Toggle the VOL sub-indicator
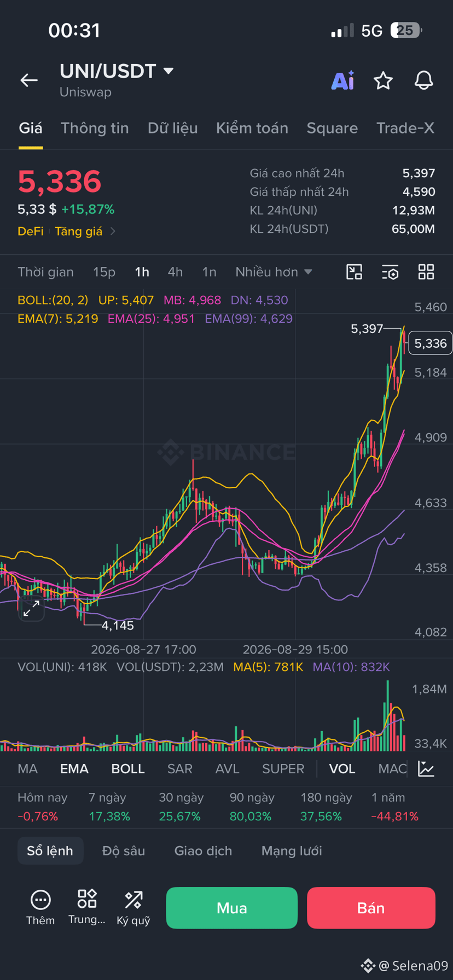This screenshot has height=980, width=453. 342,768
